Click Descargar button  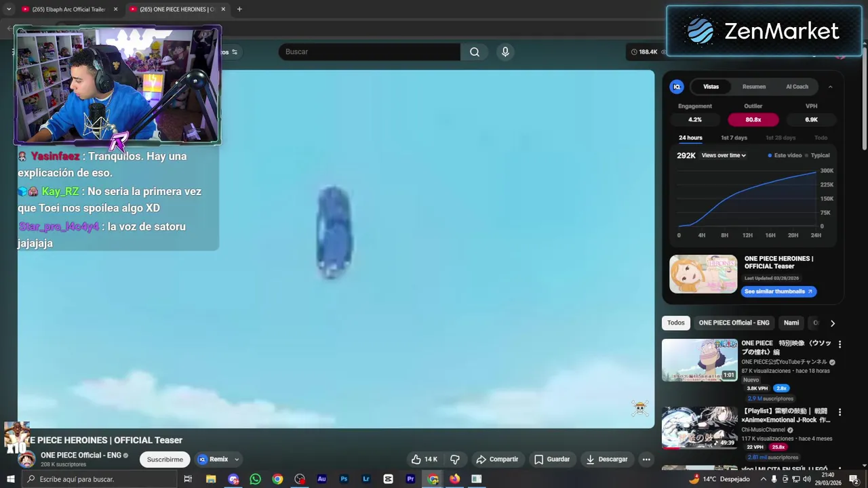(x=607, y=460)
